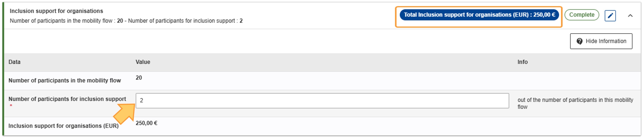This screenshot has height=138, width=644.
Task: Click the value 20 in the table
Action: (139, 78)
